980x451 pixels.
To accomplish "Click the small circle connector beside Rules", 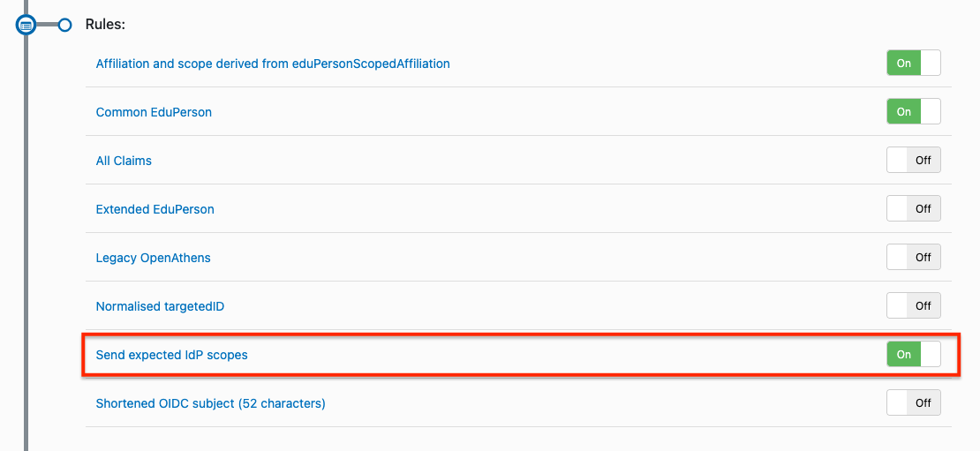I will click(x=64, y=25).
